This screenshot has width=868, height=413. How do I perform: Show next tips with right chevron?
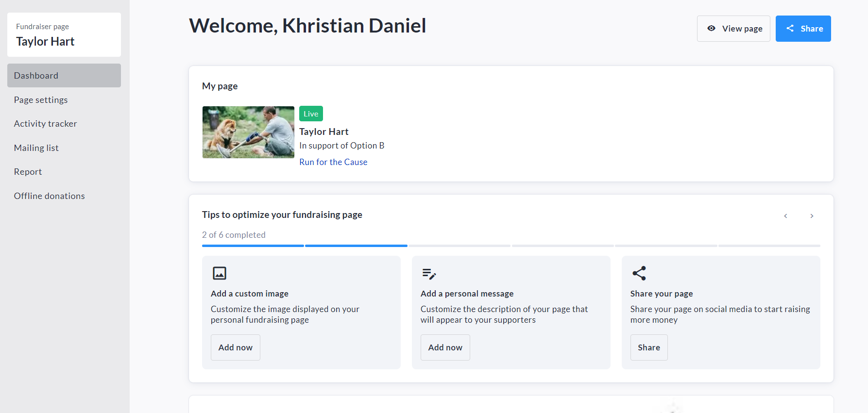point(812,216)
